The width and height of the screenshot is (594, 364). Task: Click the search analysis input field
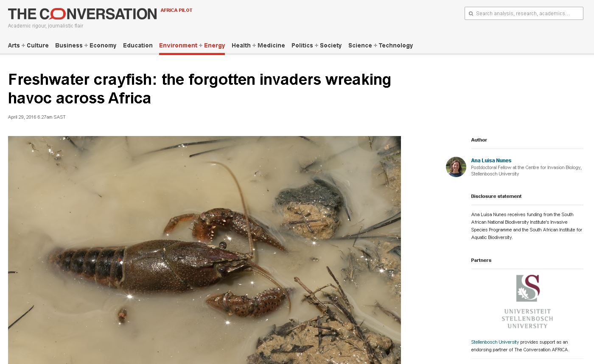click(524, 14)
